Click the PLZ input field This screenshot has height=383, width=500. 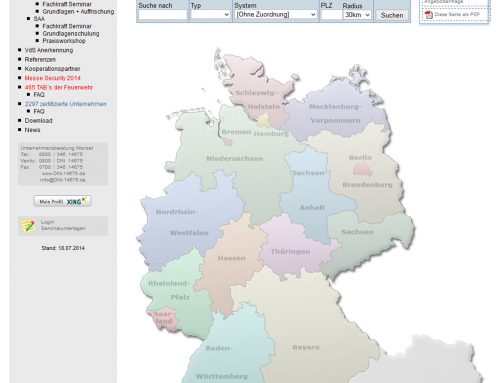331,15
